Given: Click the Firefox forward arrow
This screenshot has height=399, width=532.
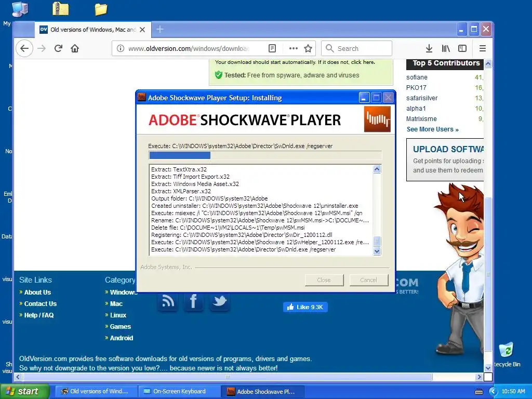Looking at the screenshot, I should 42,48.
